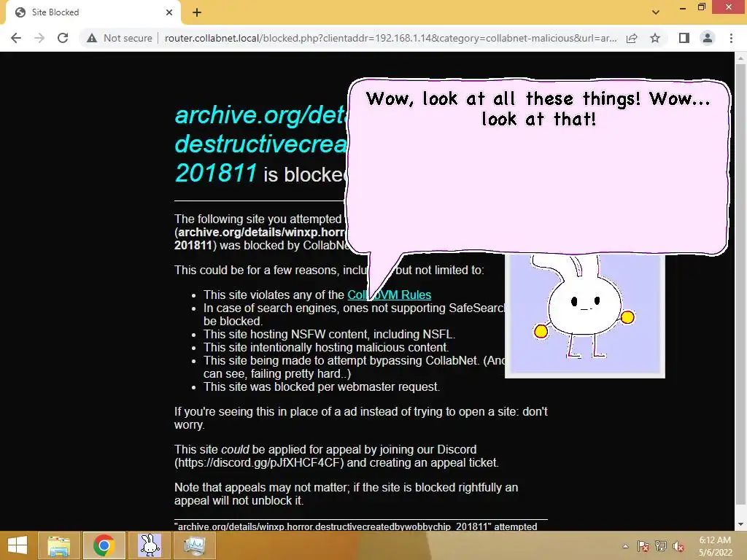747x560 pixels.
Task: Open Action Center flag icon
Action: (643, 546)
